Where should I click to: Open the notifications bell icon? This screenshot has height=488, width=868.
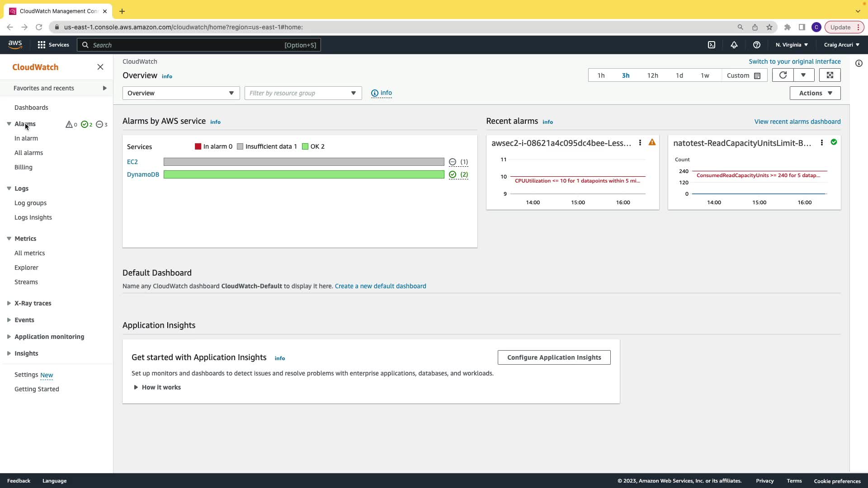[x=734, y=45]
